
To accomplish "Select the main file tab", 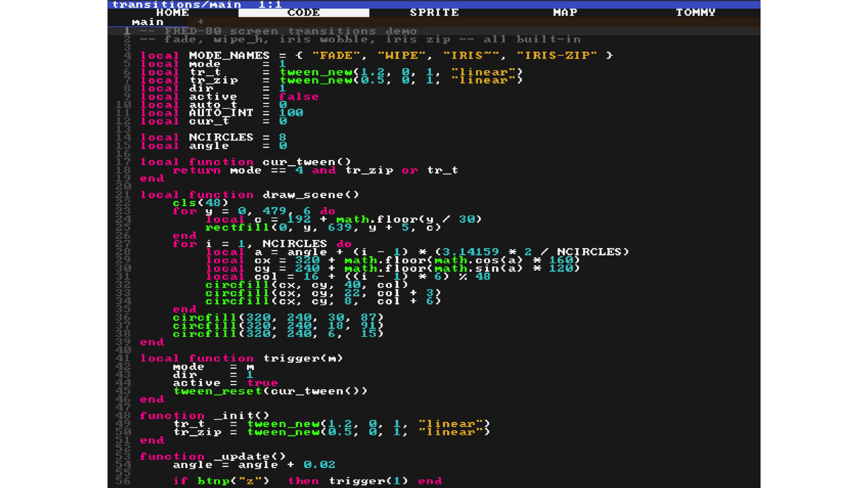I will click(148, 22).
